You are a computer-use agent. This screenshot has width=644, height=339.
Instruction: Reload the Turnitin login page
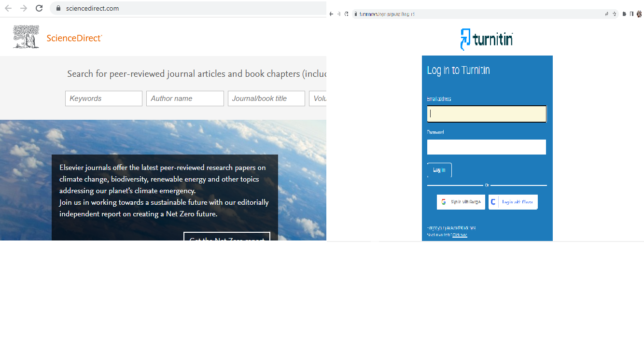(x=346, y=14)
